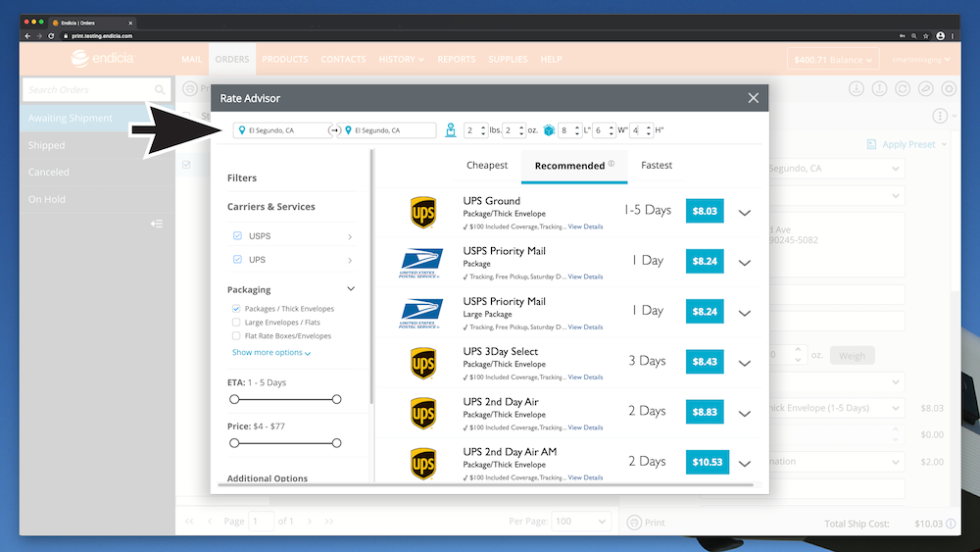Click the UPS 3Day Select logo
The height and width of the screenshot is (552, 980).
coord(423,363)
